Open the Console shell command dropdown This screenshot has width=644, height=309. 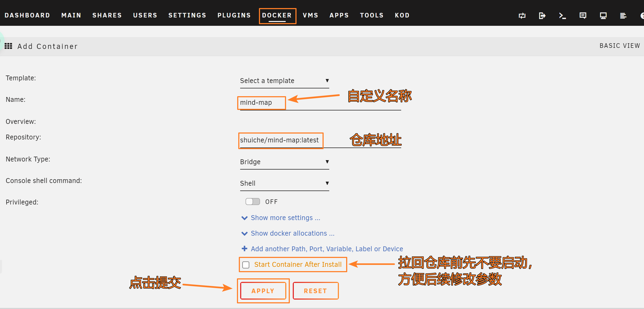click(x=284, y=184)
